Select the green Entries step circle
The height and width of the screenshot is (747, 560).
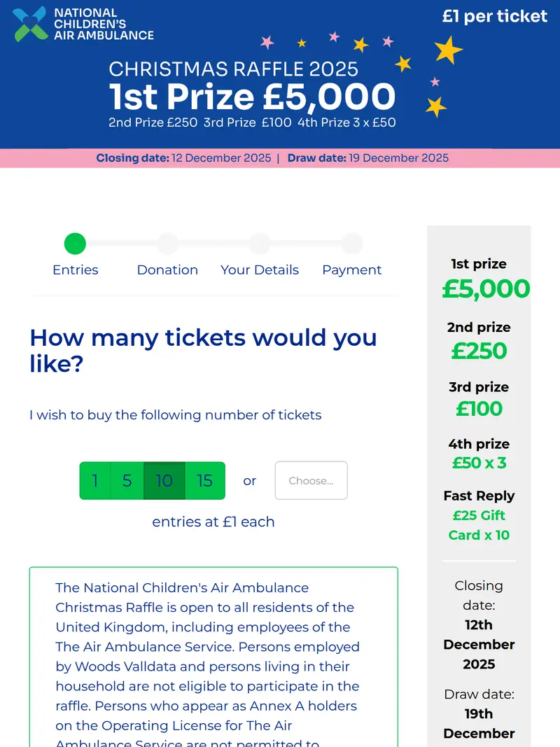(75, 244)
